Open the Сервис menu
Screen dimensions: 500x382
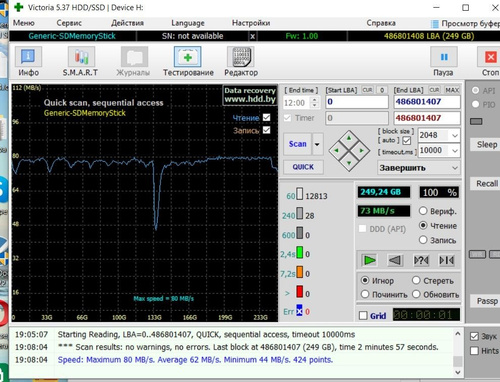69,23
